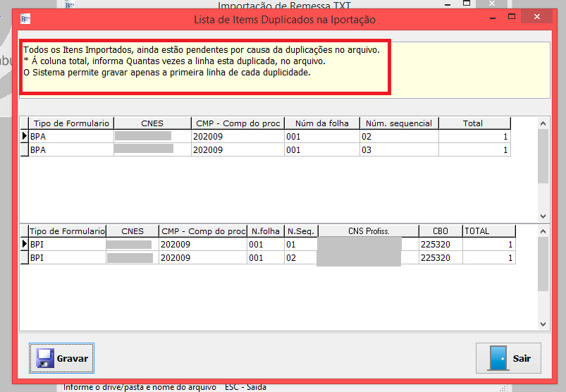Image resolution: width=566 pixels, height=392 pixels.
Task: Maximize the duplicated items dialog window
Action: pos(513,20)
